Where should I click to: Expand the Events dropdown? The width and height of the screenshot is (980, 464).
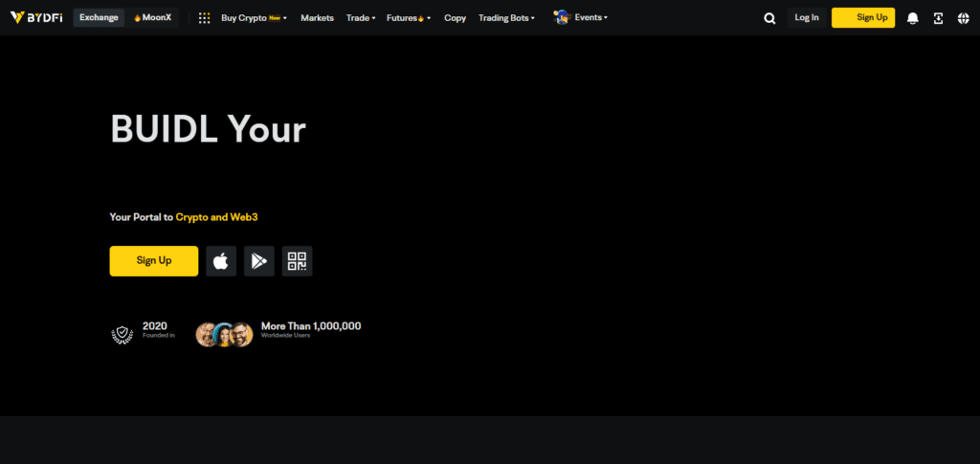(590, 17)
